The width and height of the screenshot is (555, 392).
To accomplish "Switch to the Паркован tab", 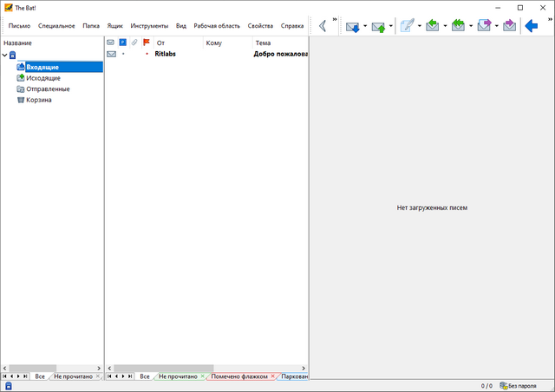I will pos(294,376).
